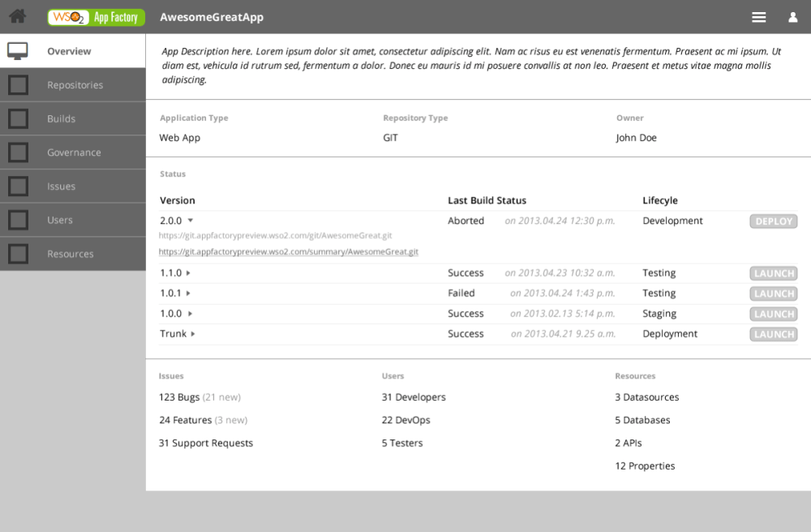Expand the 1.1.0 version row
This screenshot has width=811, height=532.
point(187,272)
